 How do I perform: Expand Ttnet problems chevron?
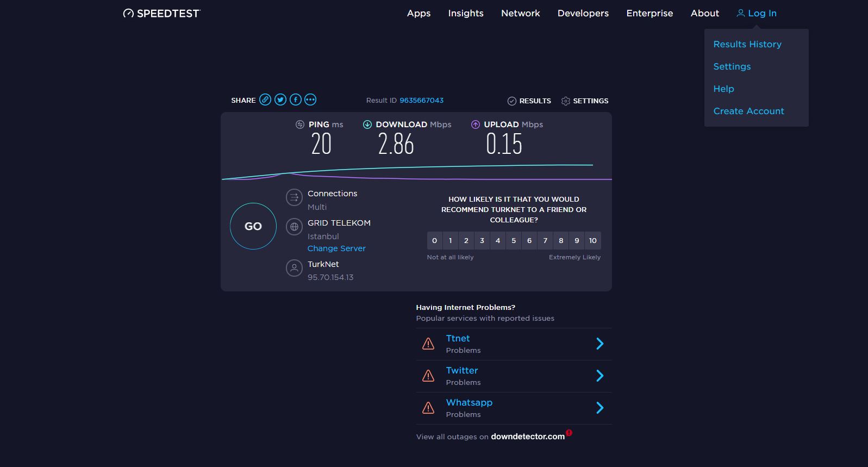(x=600, y=344)
